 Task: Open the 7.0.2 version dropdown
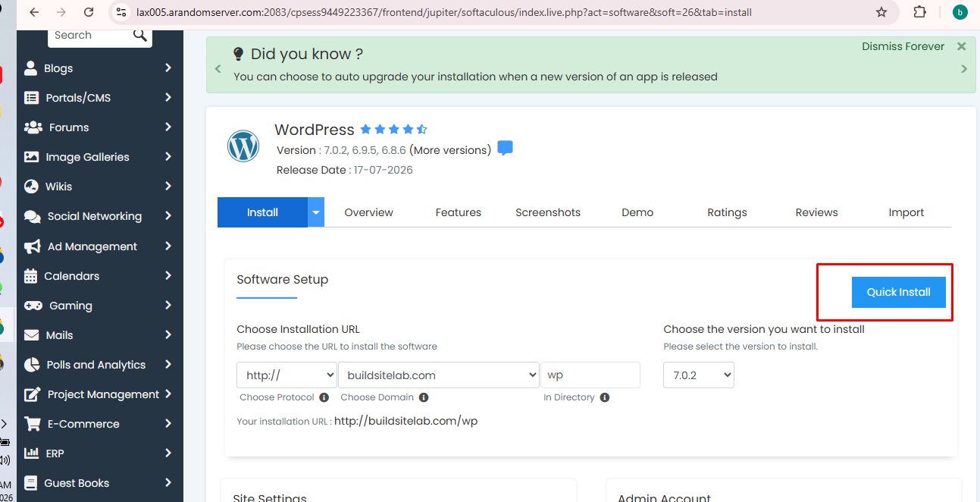[x=699, y=375]
